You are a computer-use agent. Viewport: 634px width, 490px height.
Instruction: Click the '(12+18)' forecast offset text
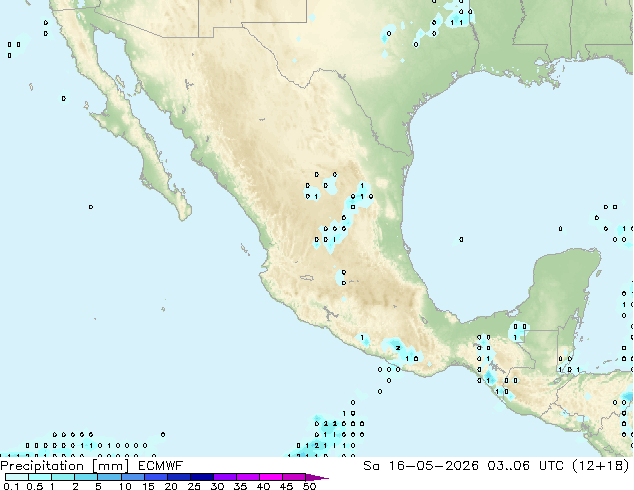(x=601, y=466)
